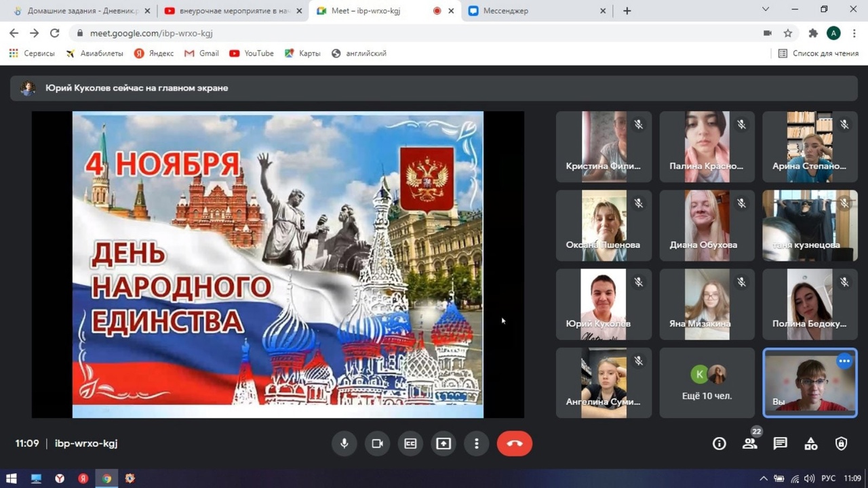
Task: Open the YouTube bookmark link
Action: coord(251,53)
